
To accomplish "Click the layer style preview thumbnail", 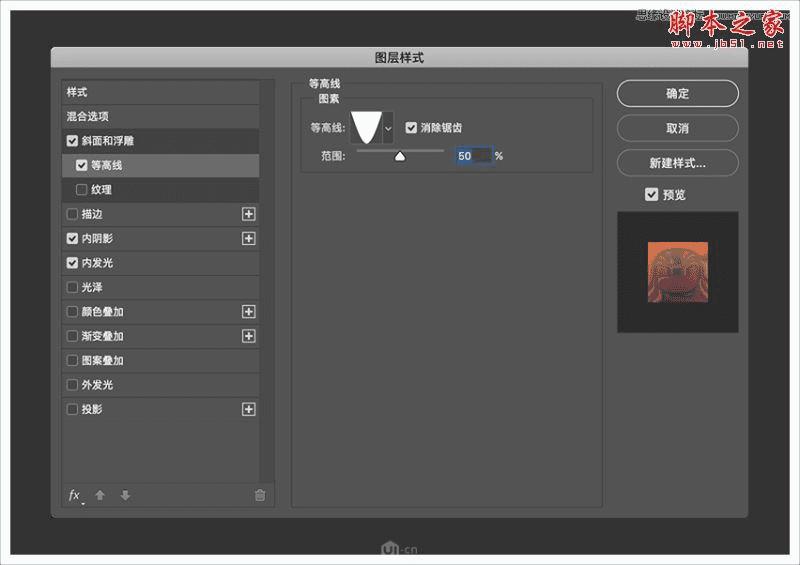I will (678, 272).
